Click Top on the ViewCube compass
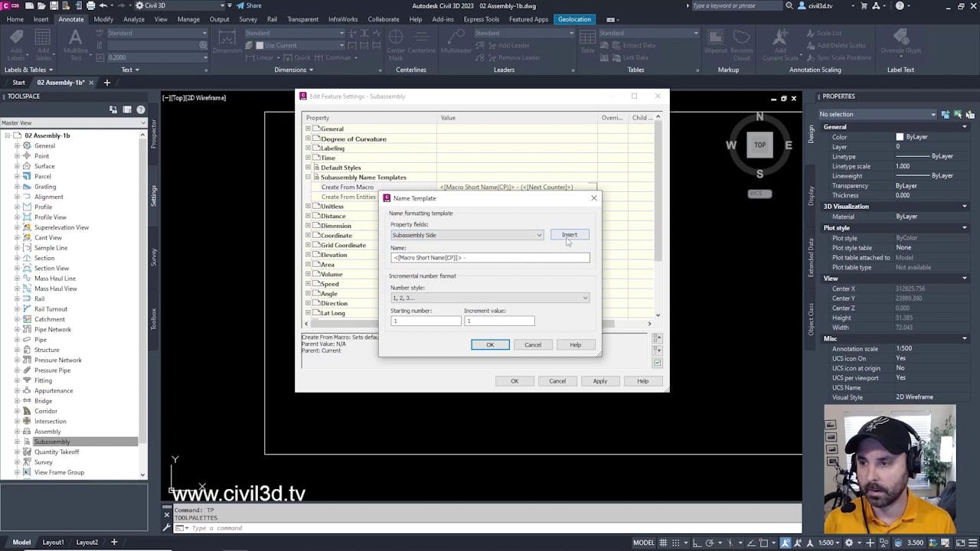Screen dimensions: 980x551 pos(759,145)
